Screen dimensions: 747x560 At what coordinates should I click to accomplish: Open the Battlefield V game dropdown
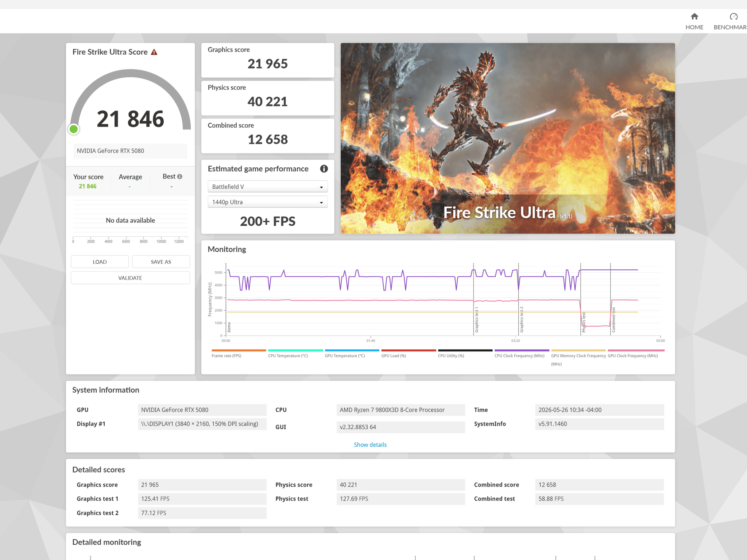(x=267, y=187)
